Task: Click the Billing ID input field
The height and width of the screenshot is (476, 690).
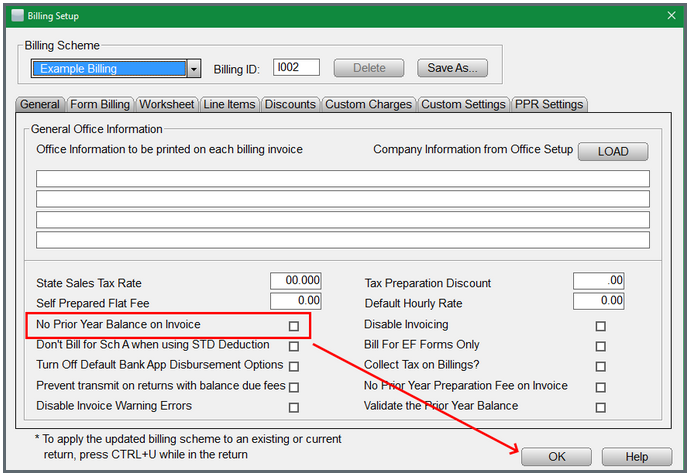Action: coord(296,68)
